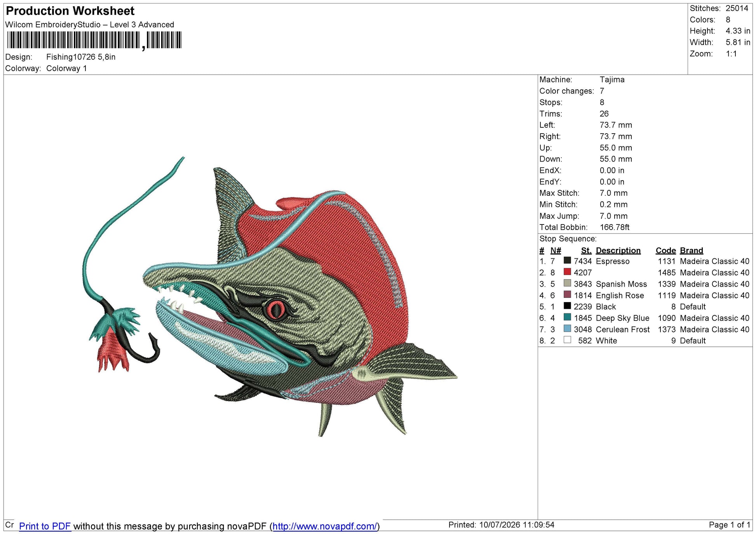Click the Print to PDF link

[45, 526]
